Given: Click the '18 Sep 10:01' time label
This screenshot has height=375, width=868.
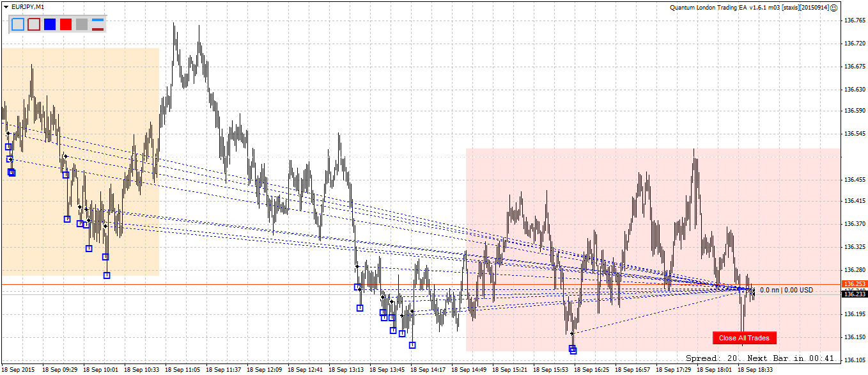Looking at the screenshot, I should (x=101, y=370).
